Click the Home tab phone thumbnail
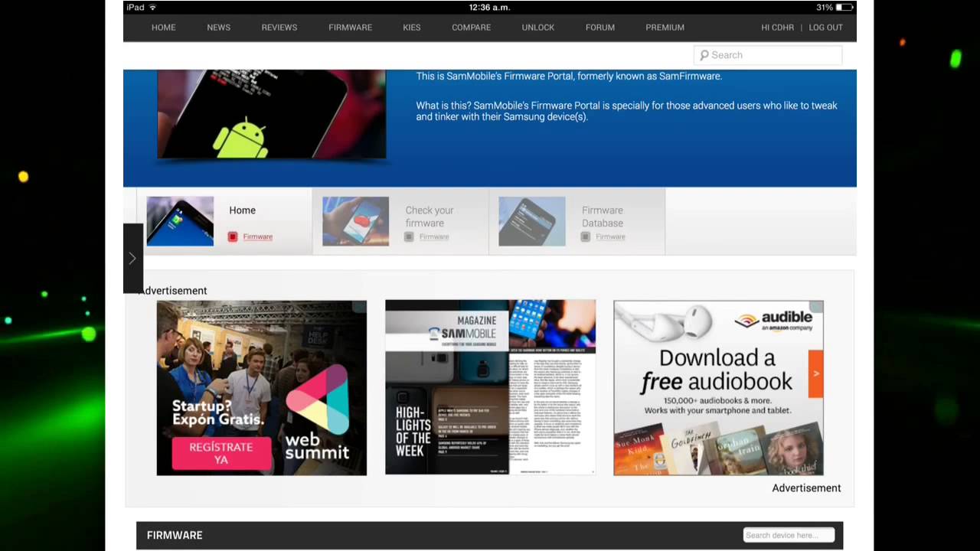980x551 pixels. coord(180,221)
